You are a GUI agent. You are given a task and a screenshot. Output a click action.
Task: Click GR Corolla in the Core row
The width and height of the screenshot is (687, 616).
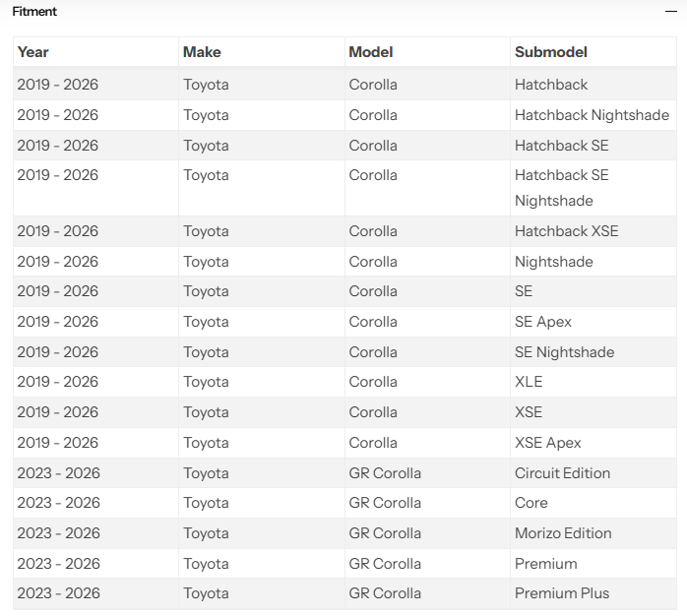pyautogui.click(x=385, y=503)
